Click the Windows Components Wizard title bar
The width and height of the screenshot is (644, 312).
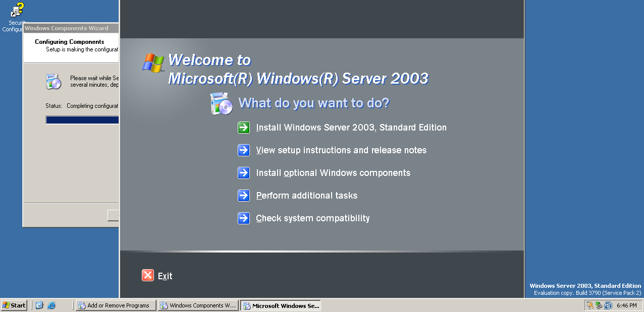point(71,28)
